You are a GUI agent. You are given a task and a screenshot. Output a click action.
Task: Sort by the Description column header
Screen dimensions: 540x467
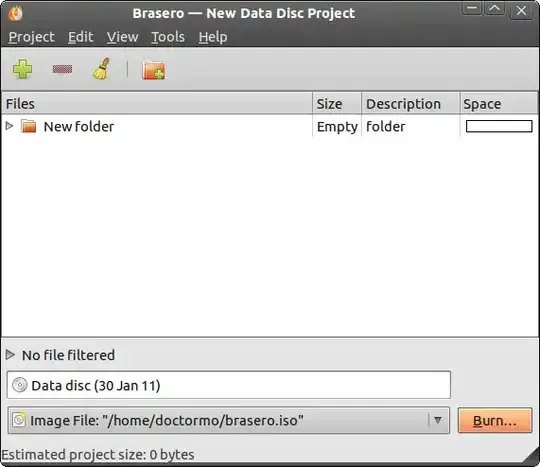tap(411, 103)
